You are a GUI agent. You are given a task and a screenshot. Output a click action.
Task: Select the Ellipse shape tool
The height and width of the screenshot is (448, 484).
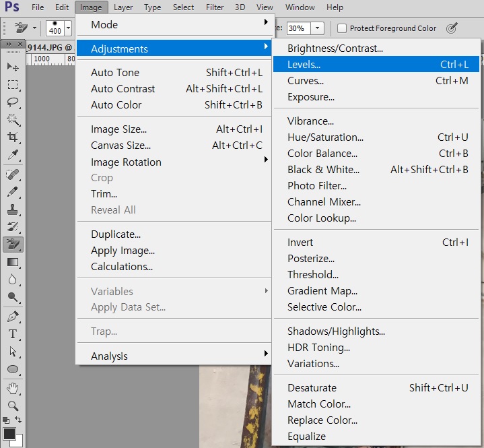click(x=13, y=370)
